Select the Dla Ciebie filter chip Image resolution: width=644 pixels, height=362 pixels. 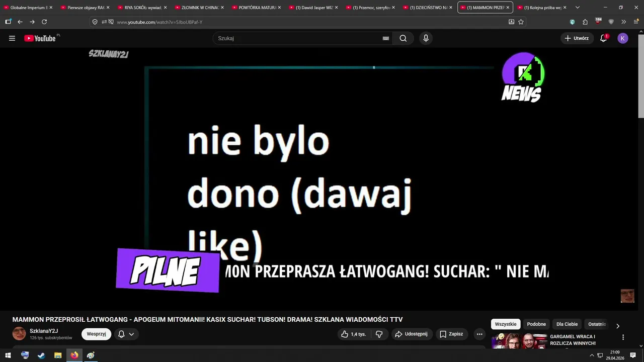[567, 324]
